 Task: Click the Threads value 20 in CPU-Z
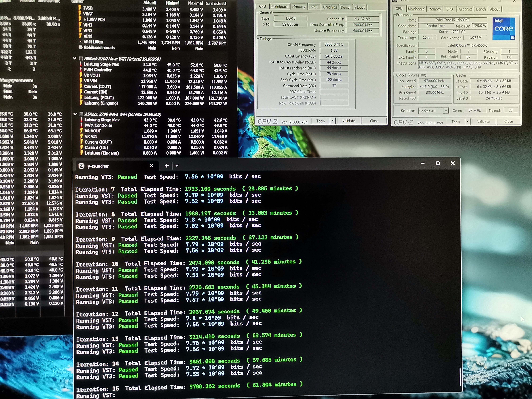510,110
